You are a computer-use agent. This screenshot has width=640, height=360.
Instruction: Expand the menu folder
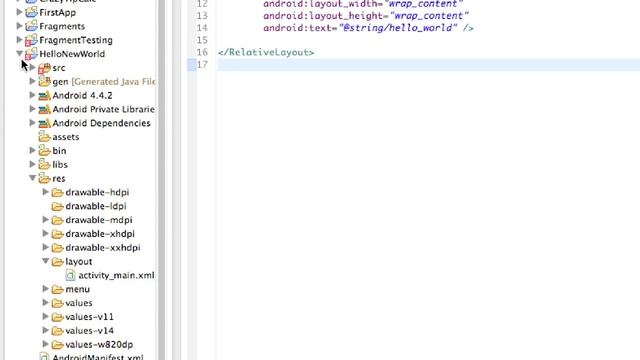45,289
